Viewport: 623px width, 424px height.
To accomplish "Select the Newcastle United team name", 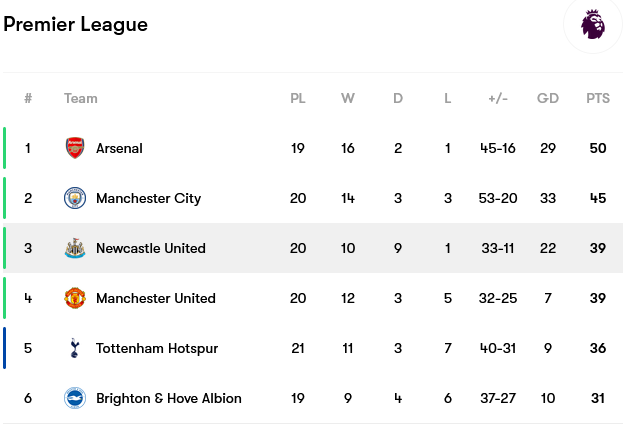I will (x=151, y=248).
